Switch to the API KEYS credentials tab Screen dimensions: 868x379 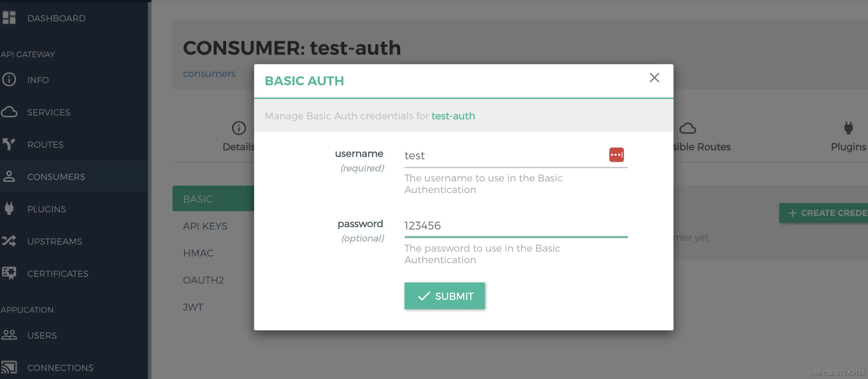pos(205,226)
